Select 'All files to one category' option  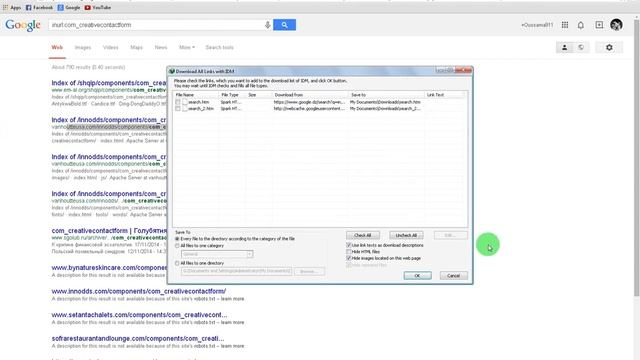177,246
